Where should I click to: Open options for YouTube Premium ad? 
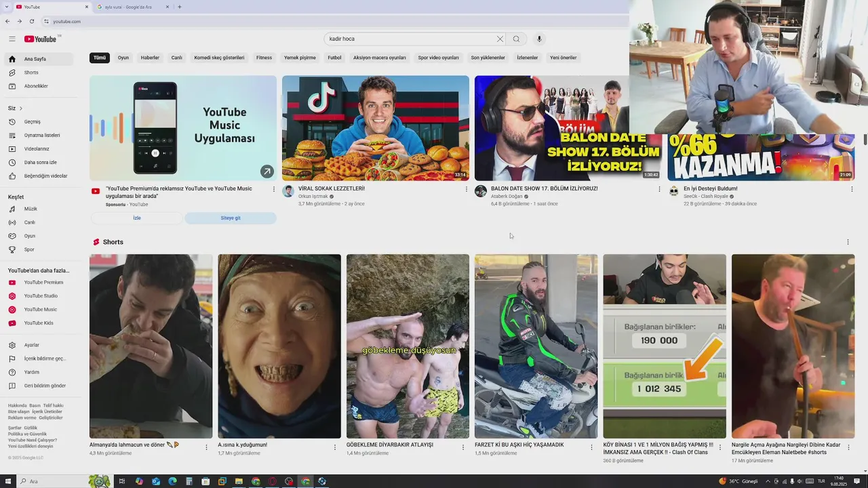[x=274, y=189]
